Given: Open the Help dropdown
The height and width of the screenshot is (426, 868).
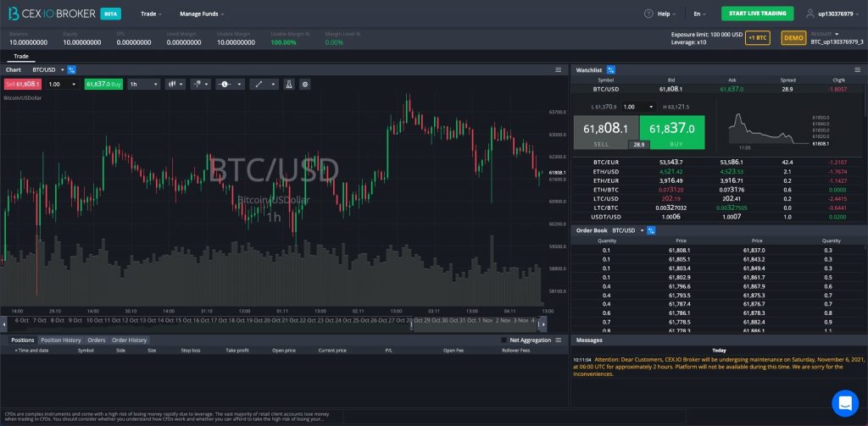Looking at the screenshot, I should (x=666, y=14).
